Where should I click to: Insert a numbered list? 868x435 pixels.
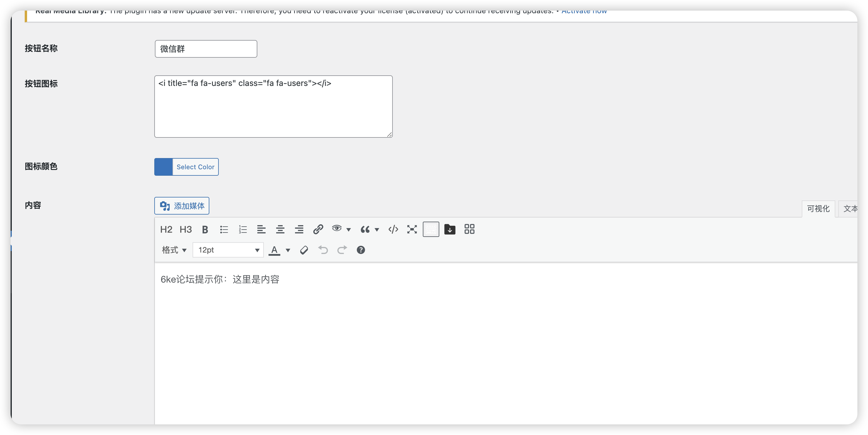pos(243,230)
